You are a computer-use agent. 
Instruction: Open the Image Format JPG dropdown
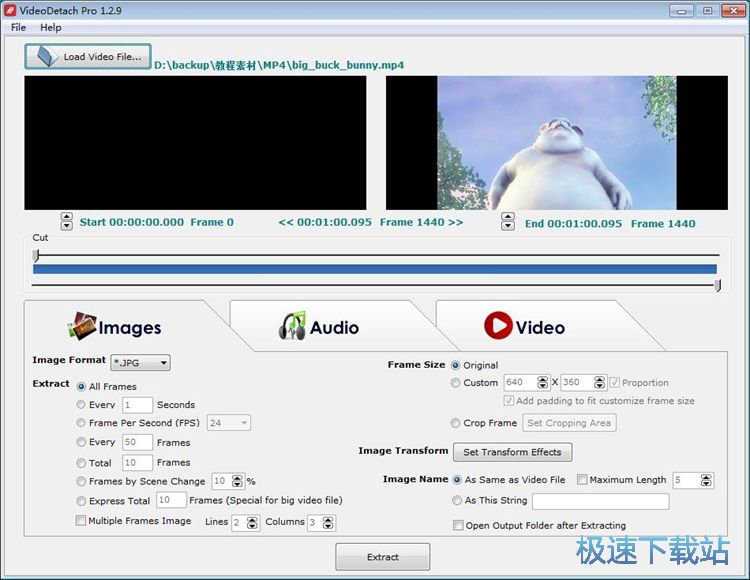(141, 363)
